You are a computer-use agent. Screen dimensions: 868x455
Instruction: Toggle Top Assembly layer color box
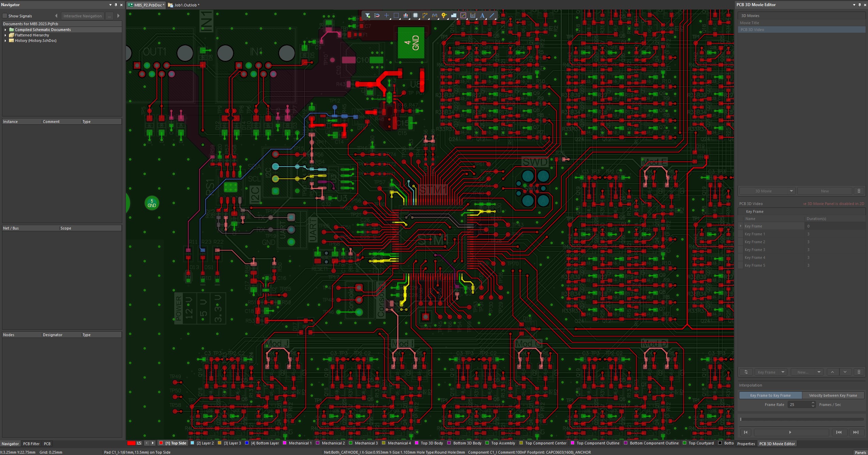487,443
